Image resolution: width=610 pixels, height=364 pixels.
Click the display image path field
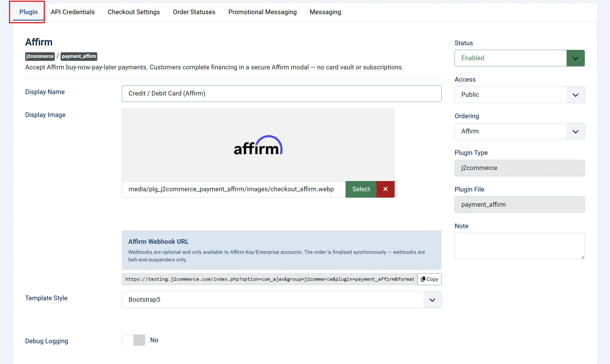click(x=234, y=189)
